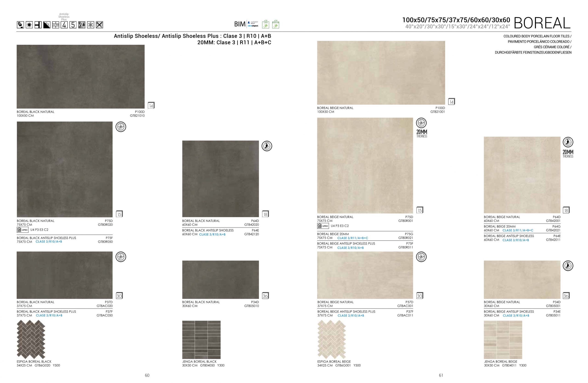
Task: Click the footprint floor-tile icon in header
Action: [x=20, y=25]
